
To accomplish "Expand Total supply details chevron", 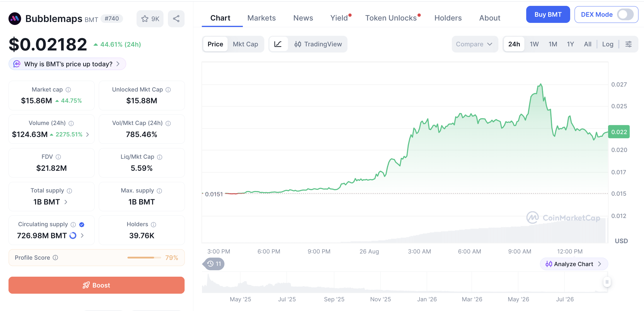I will pos(66,202).
